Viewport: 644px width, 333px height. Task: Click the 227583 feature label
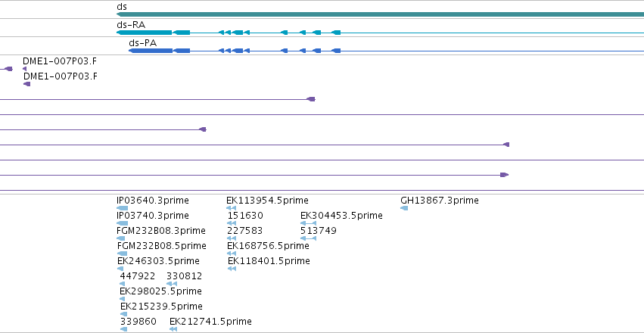(244, 231)
